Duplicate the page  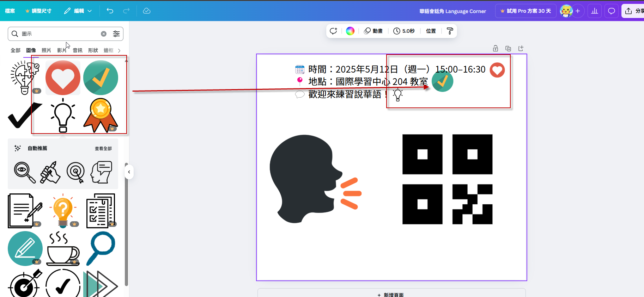tap(508, 48)
